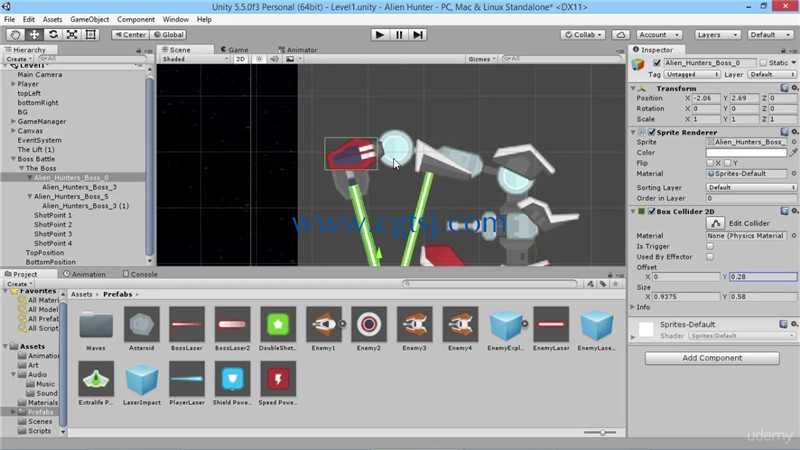Toggle Box Collider 2D enabled checkbox

[652, 211]
